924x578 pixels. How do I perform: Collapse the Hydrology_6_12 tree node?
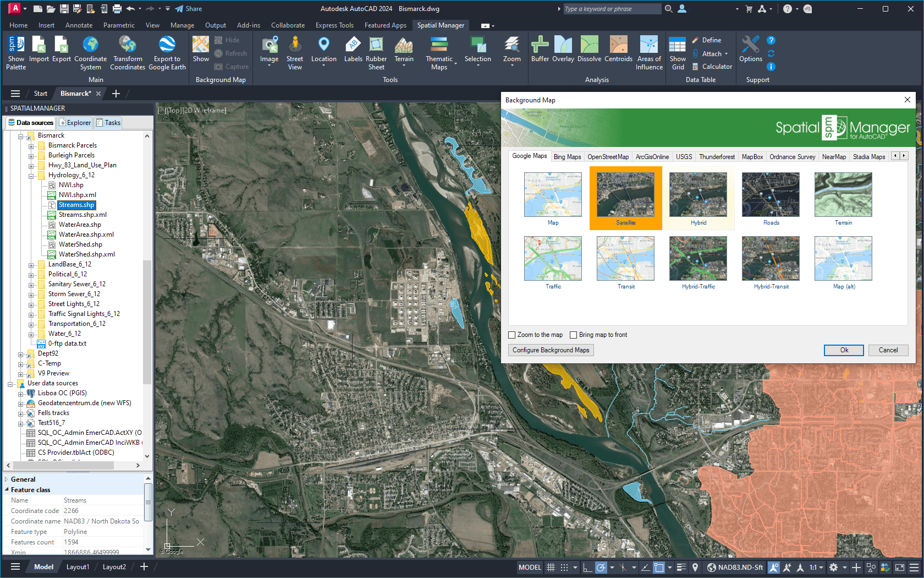31,176
